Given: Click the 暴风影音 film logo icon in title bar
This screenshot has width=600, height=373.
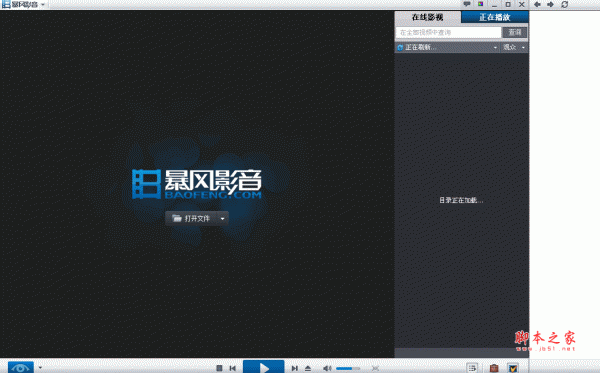Looking at the screenshot, I should pos(6,4).
